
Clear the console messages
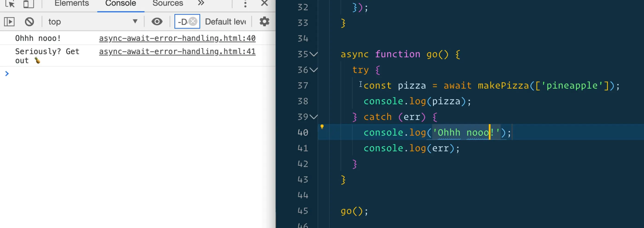click(29, 22)
